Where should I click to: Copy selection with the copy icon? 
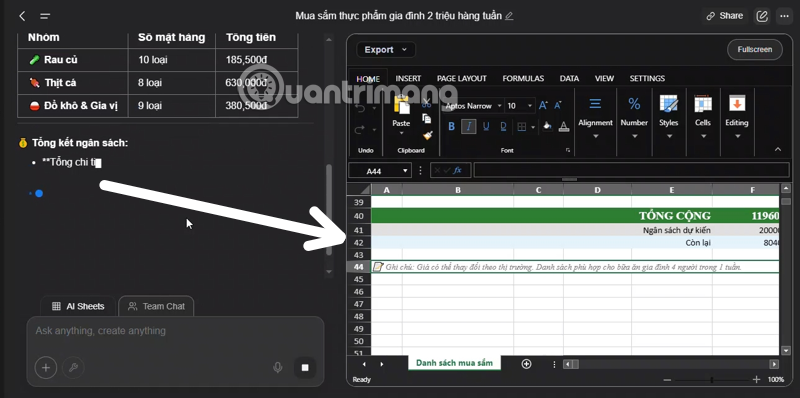tap(427, 118)
